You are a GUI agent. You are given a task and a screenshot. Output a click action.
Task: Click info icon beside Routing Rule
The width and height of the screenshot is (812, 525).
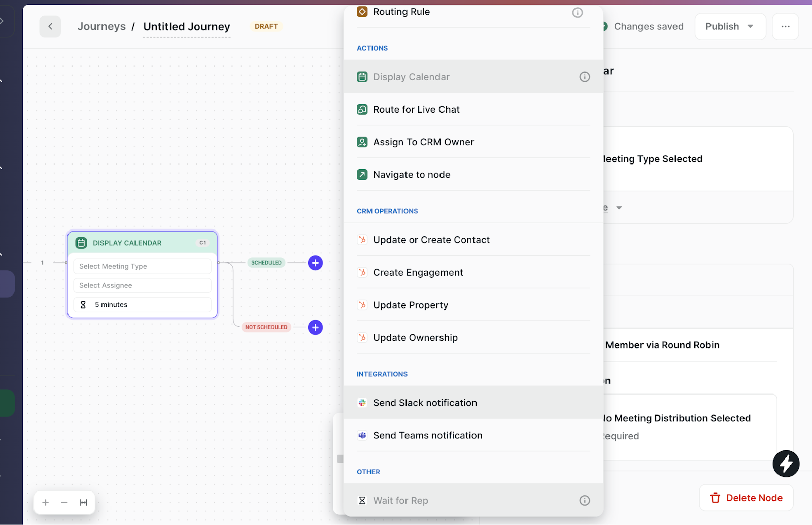coord(578,13)
